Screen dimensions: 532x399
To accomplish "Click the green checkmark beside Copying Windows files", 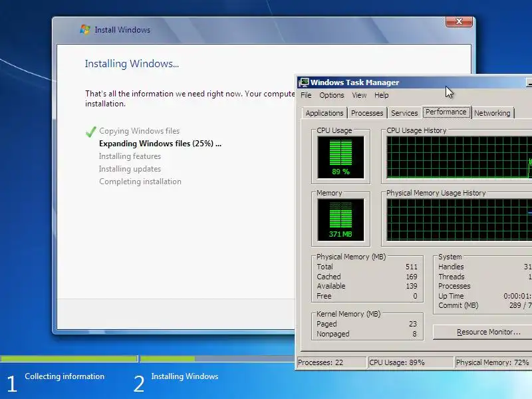I will coord(91,132).
